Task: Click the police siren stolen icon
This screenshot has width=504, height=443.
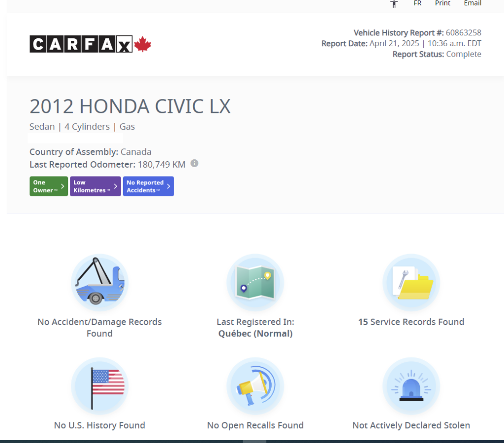Action: tap(411, 386)
